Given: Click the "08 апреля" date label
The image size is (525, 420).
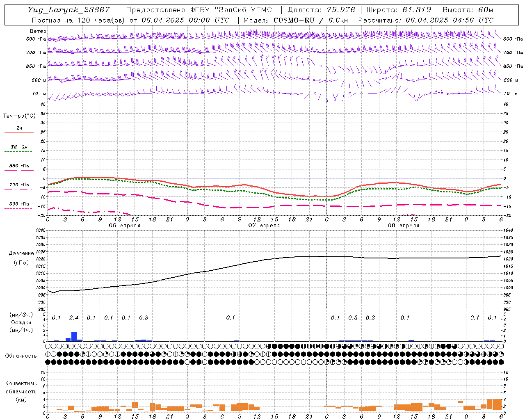Looking at the screenshot, I should click(404, 226).
